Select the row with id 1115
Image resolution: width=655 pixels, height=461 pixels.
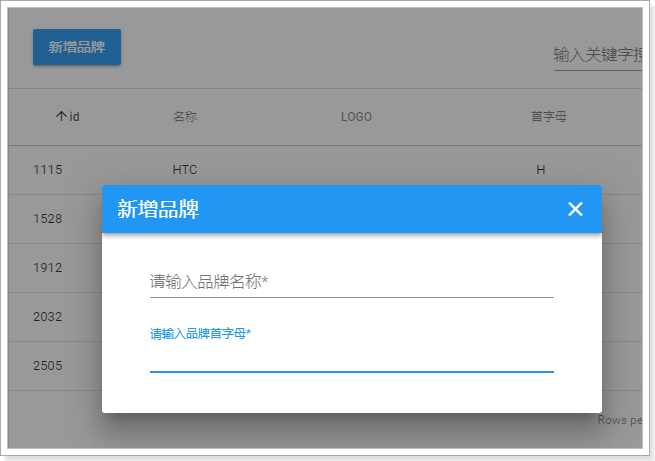click(x=48, y=170)
